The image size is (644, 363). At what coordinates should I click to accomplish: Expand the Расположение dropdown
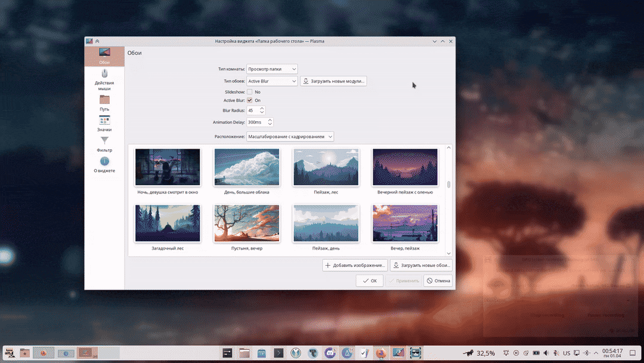click(290, 137)
